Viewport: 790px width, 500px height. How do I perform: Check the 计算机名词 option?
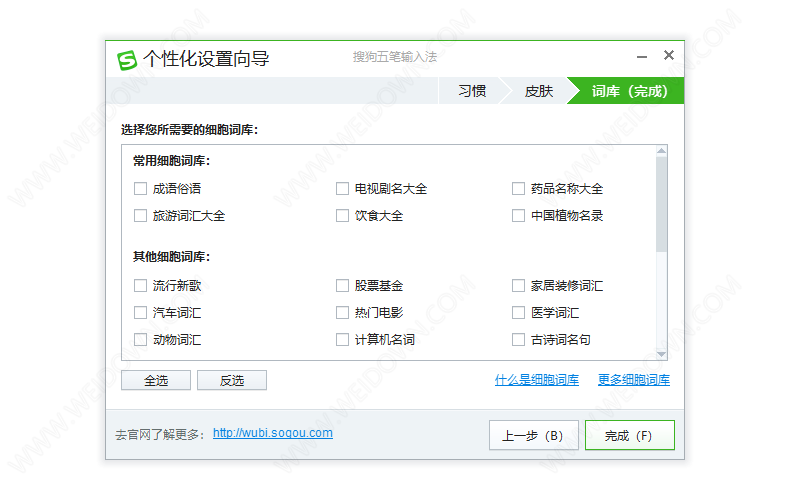pos(342,340)
